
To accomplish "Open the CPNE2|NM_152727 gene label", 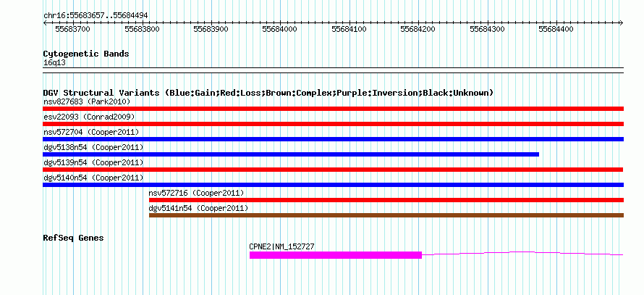I will pyautogui.click(x=282, y=247).
